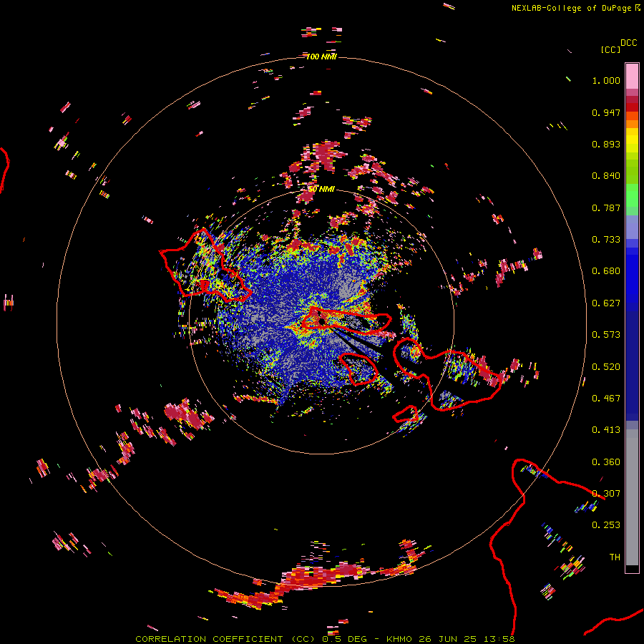Click the 0.627 color scale value
644x644 pixels.
point(606,303)
